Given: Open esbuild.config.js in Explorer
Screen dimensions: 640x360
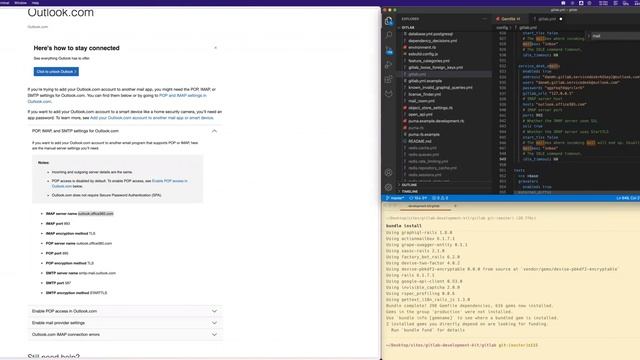Looking at the screenshot, I should [x=423, y=54].
